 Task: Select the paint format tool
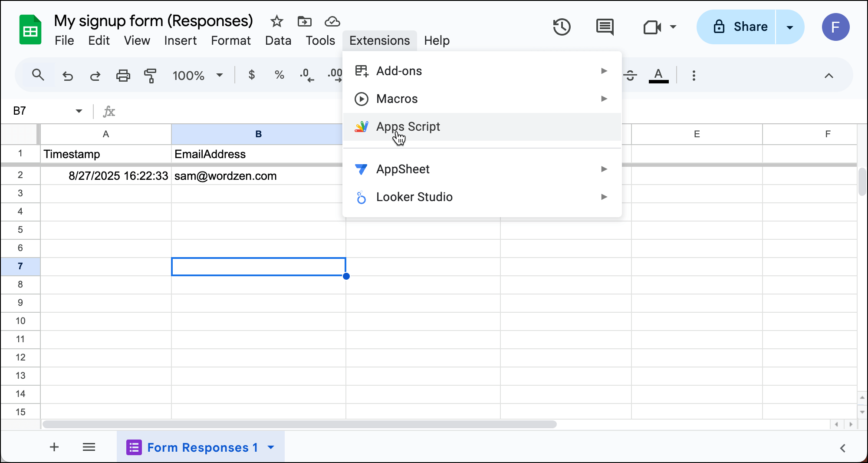point(150,75)
